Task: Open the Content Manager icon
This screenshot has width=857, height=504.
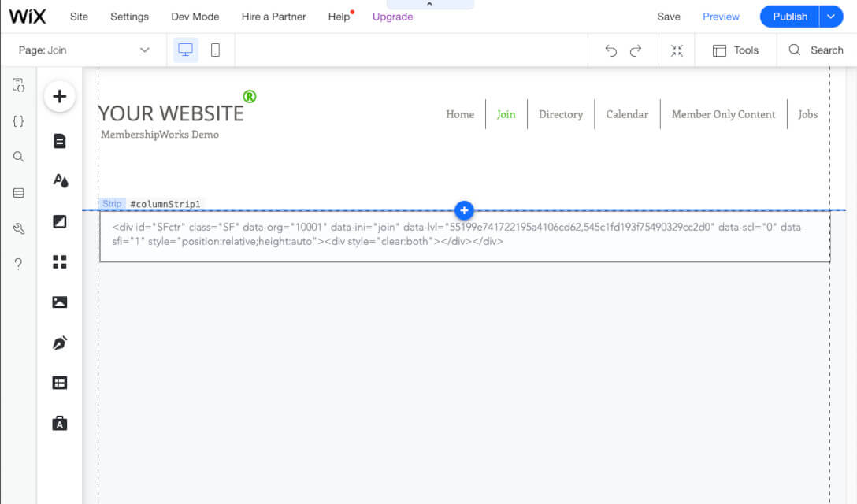Action: 18,191
